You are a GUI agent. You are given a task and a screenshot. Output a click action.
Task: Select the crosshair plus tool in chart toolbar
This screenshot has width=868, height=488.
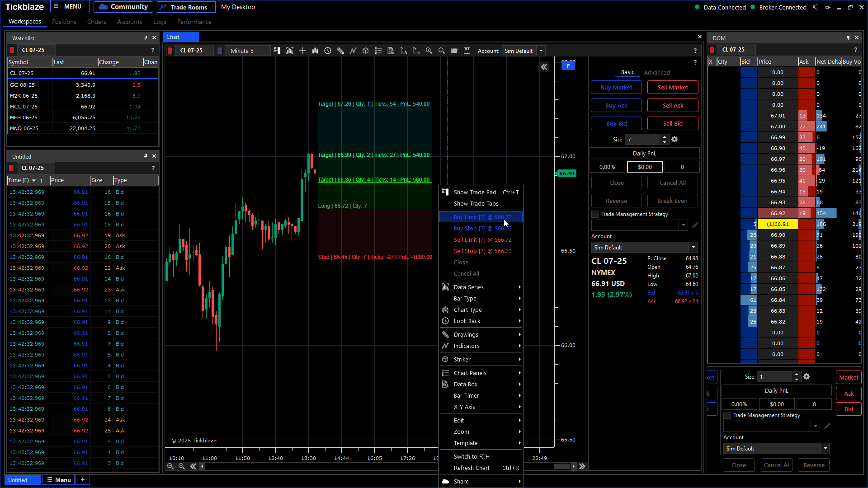coord(302,51)
